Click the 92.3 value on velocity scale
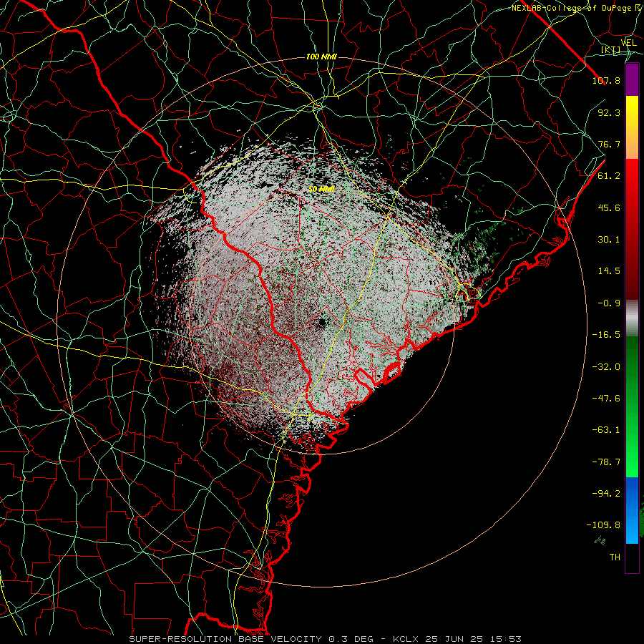 (x=609, y=112)
